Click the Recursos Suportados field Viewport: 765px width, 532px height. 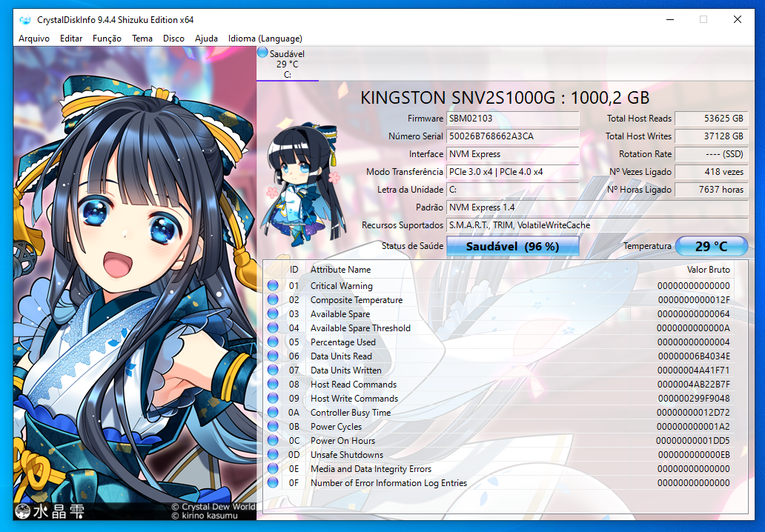[597, 225]
